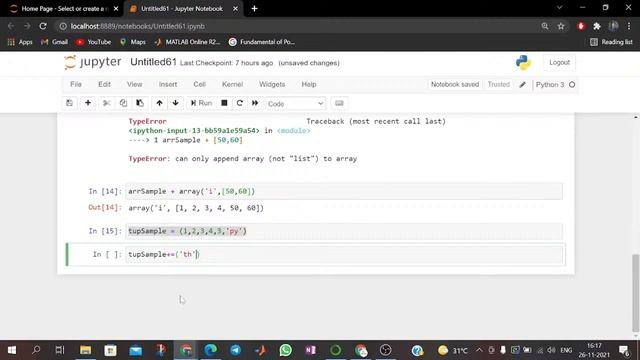Image resolution: width=640 pixels, height=360 pixels.
Task: Open WhatsApp from taskbar
Action: [x=286, y=350]
